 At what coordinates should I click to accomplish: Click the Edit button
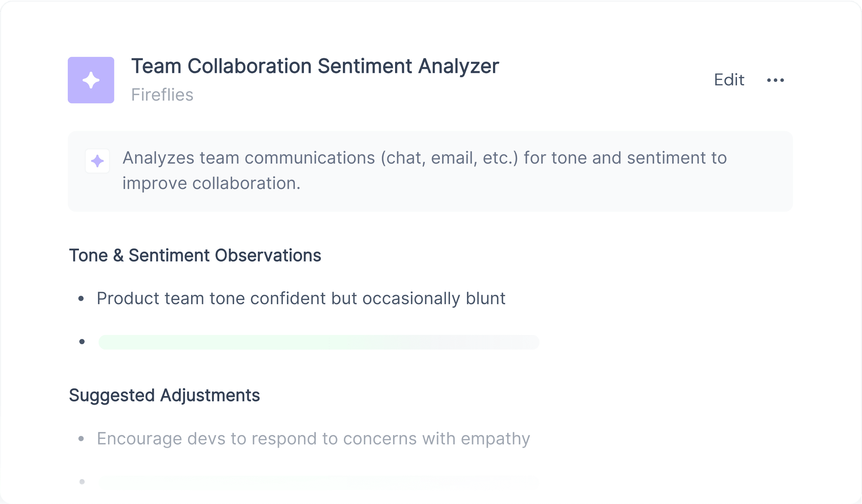[729, 80]
